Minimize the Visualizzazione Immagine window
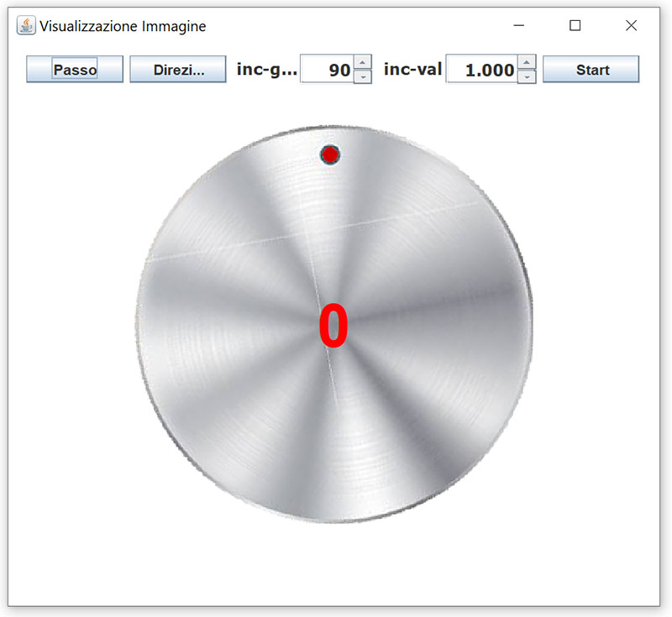 [519, 26]
